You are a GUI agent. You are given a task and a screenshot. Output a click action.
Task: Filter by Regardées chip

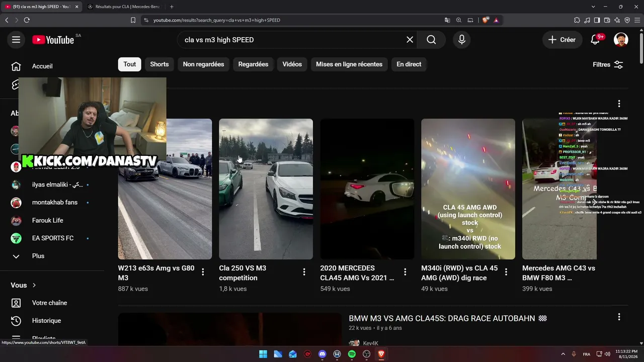tap(253, 64)
